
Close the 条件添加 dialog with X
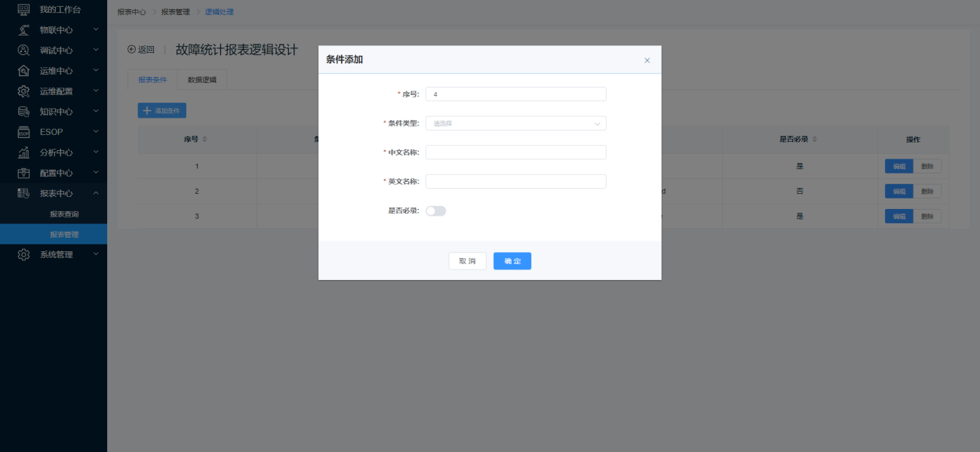[x=647, y=60]
